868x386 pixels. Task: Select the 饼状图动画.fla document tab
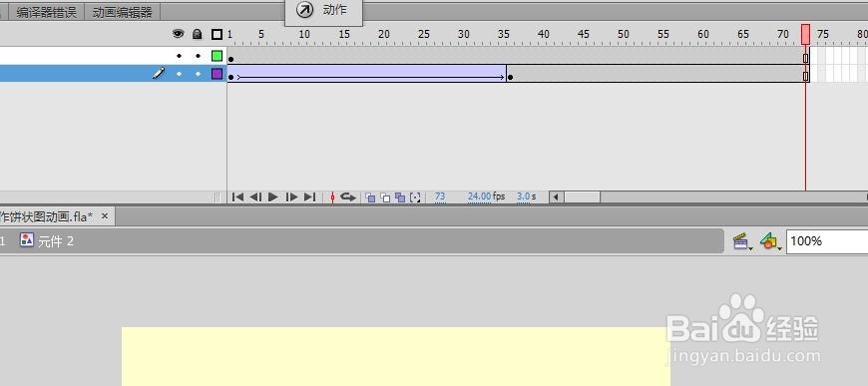pyautogui.click(x=47, y=216)
